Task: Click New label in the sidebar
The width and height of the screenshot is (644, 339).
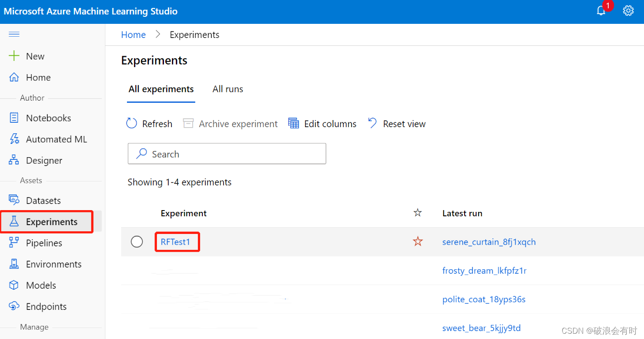Action: (x=35, y=56)
